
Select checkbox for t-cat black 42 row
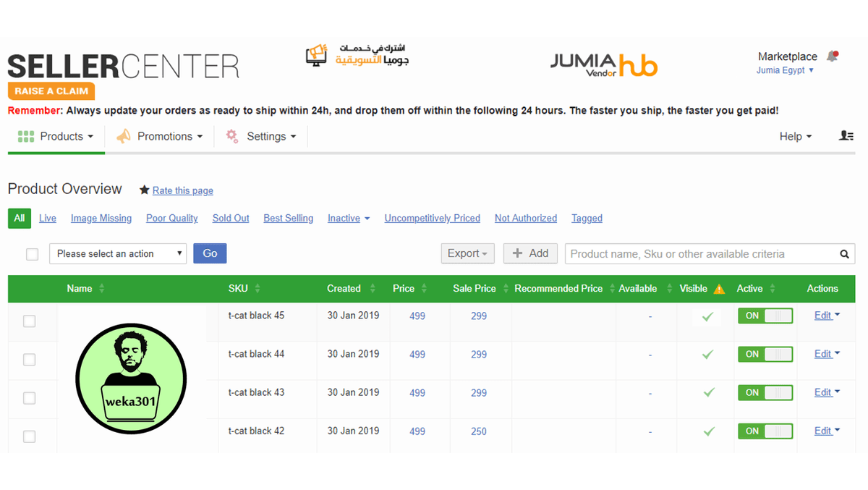click(29, 436)
